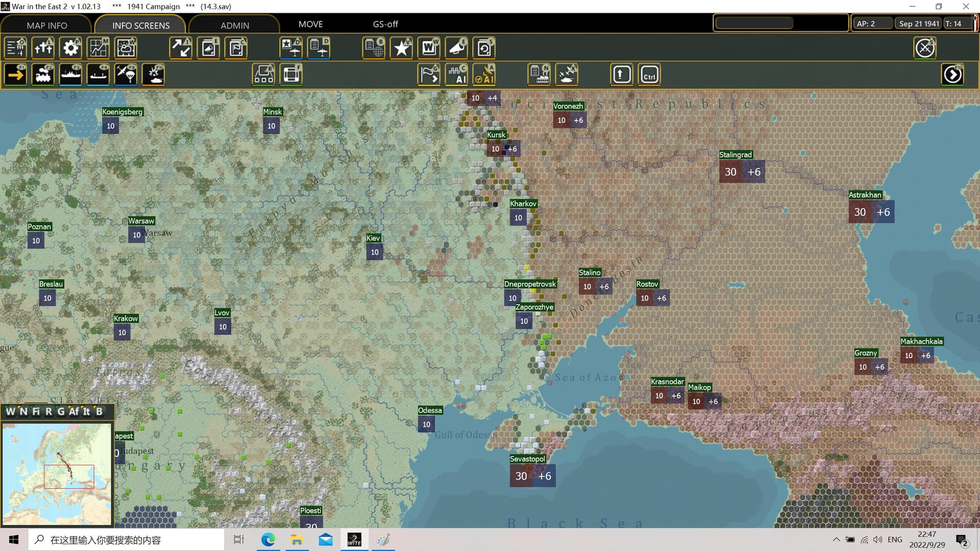Open Air Directive list icon with plane
980x551 pixels.
(318, 48)
